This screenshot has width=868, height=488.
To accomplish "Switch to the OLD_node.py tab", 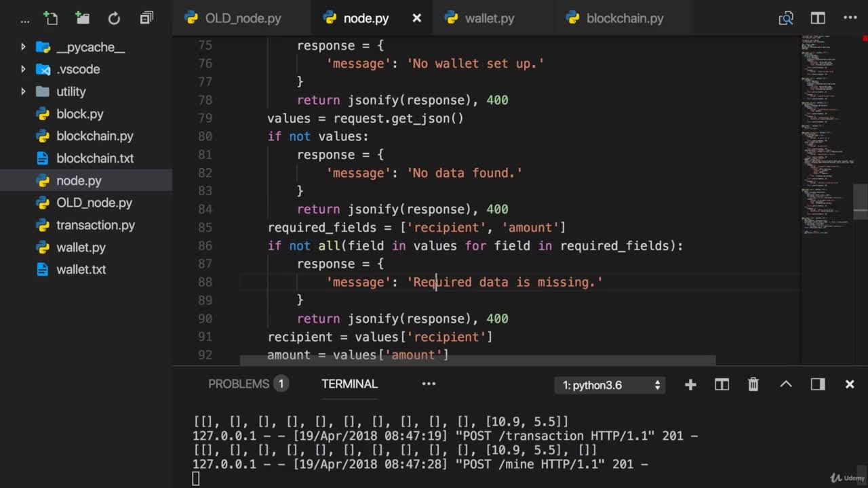I will pos(242,18).
